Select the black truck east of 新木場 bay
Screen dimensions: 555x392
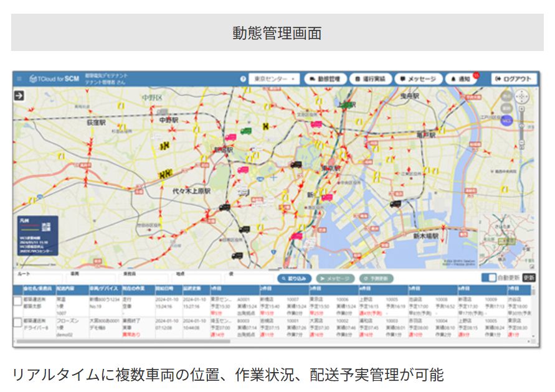(395, 203)
